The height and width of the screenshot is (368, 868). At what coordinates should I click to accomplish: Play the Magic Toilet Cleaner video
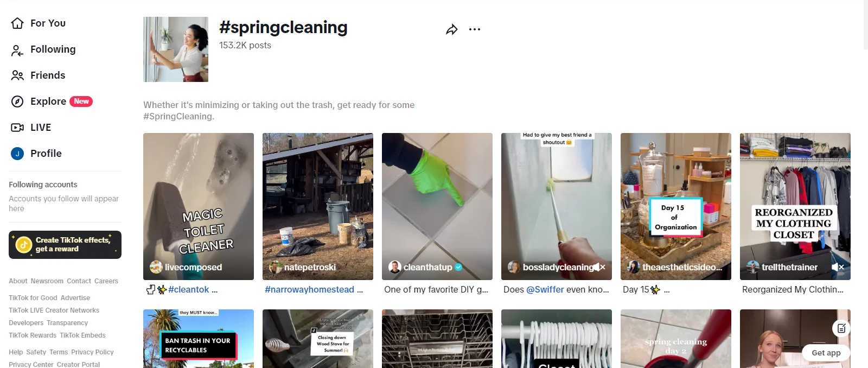[x=199, y=206]
